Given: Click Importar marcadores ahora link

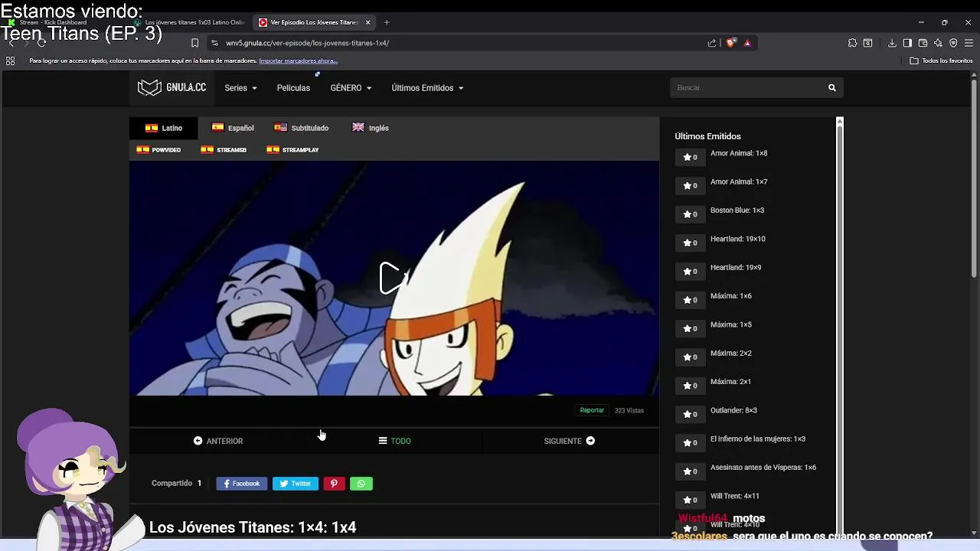Looking at the screenshot, I should click(x=298, y=60).
